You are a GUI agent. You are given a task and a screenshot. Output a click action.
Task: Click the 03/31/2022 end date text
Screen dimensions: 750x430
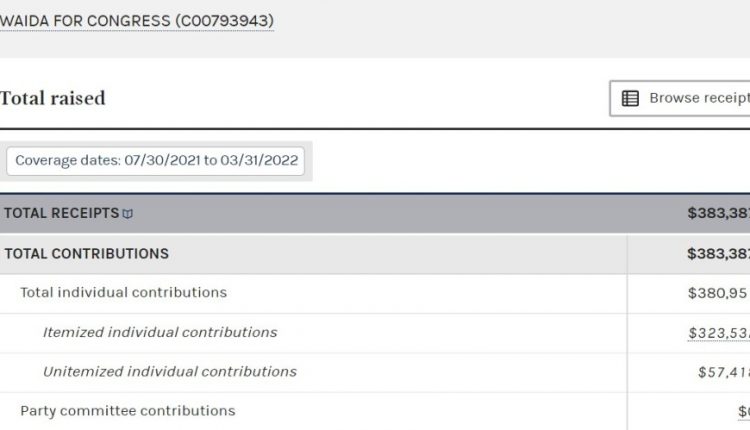pyautogui.click(x=259, y=160)
